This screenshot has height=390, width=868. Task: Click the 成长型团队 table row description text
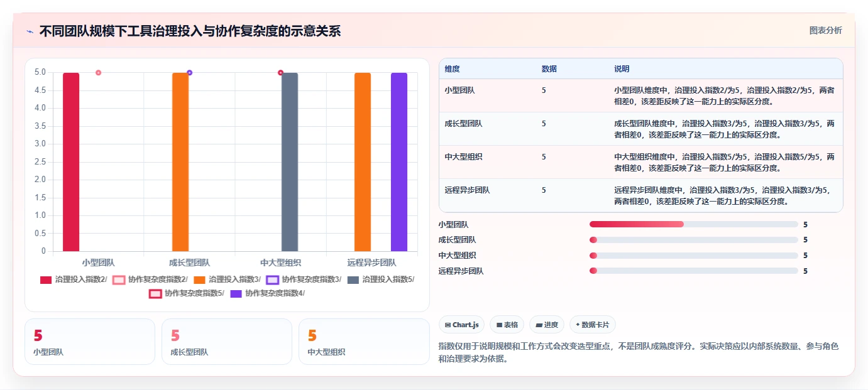coord(724,129)
